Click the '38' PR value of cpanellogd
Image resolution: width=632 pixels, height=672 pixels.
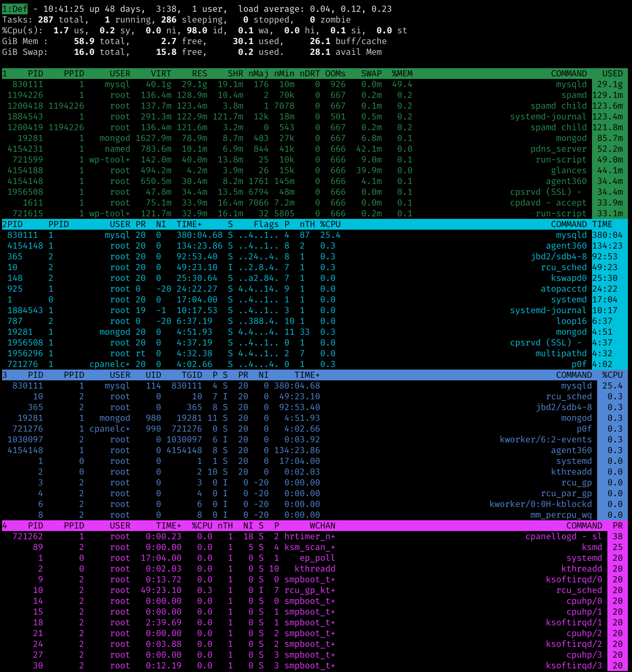618,536
